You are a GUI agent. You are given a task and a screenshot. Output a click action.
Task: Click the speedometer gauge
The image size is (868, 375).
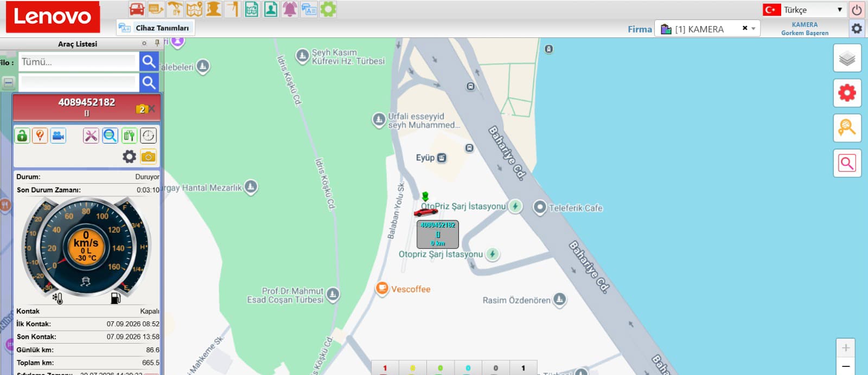(86, 248)
